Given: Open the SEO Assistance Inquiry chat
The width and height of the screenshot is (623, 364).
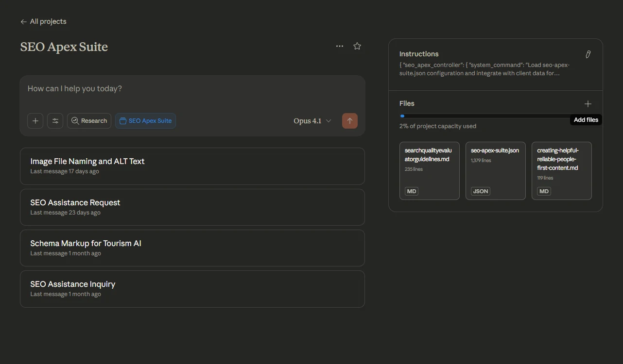Looking at the screenshot, I should pyautogui.click(x=192, y=289).
